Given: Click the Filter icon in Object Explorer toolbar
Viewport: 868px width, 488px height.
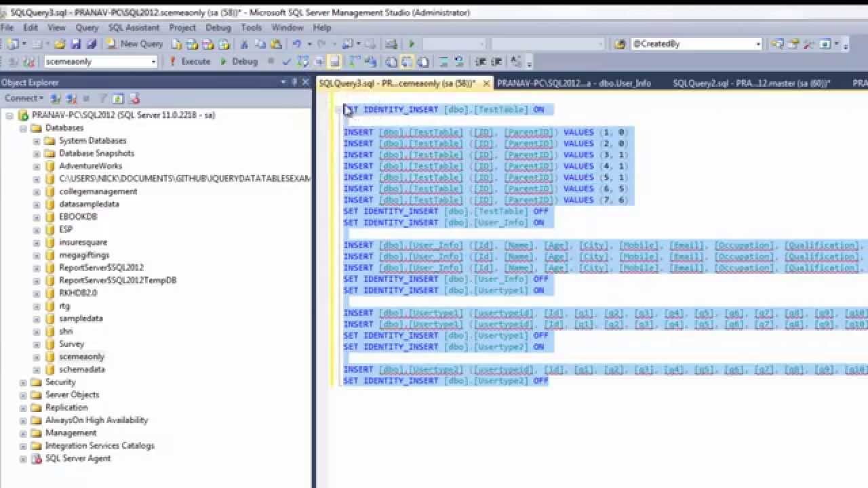Looking at the screenshot, I should click(102, 99).
